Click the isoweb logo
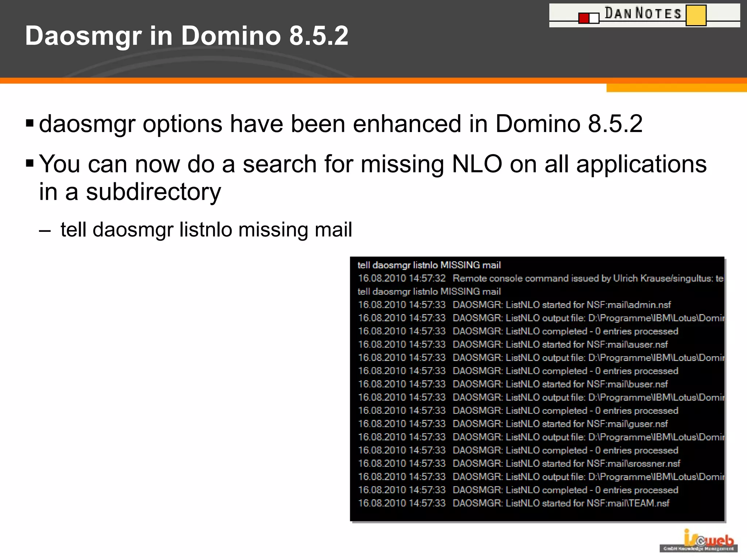 698,540
